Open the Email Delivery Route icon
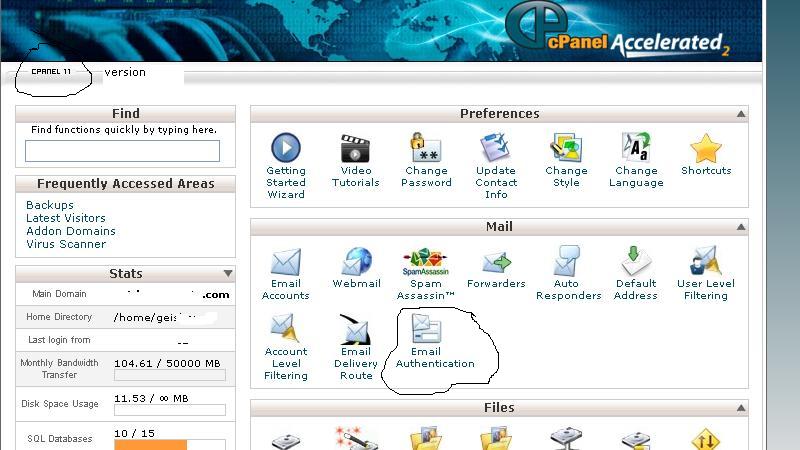This screenshot has height=450, width=800. 356,329
